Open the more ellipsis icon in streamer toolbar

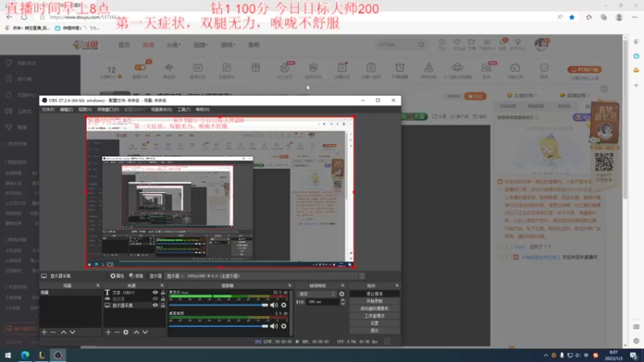pyautogui.click(x=544, y=68)
